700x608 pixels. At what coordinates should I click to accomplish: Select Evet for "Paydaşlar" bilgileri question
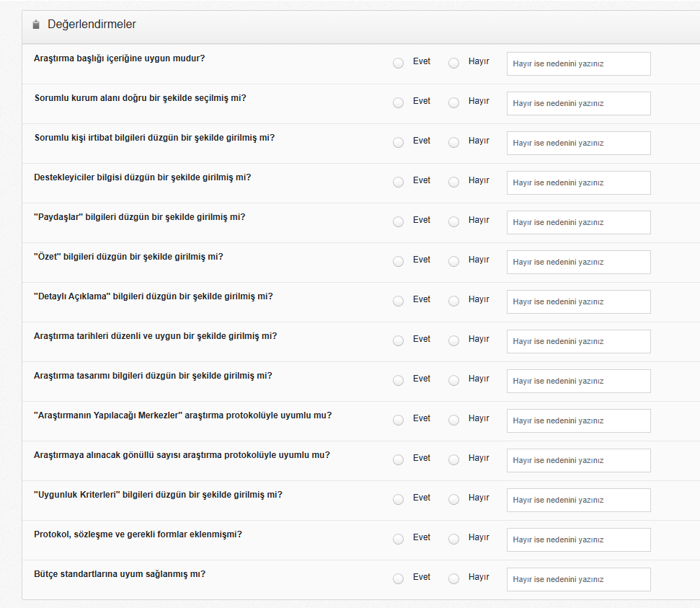(398, 222)
